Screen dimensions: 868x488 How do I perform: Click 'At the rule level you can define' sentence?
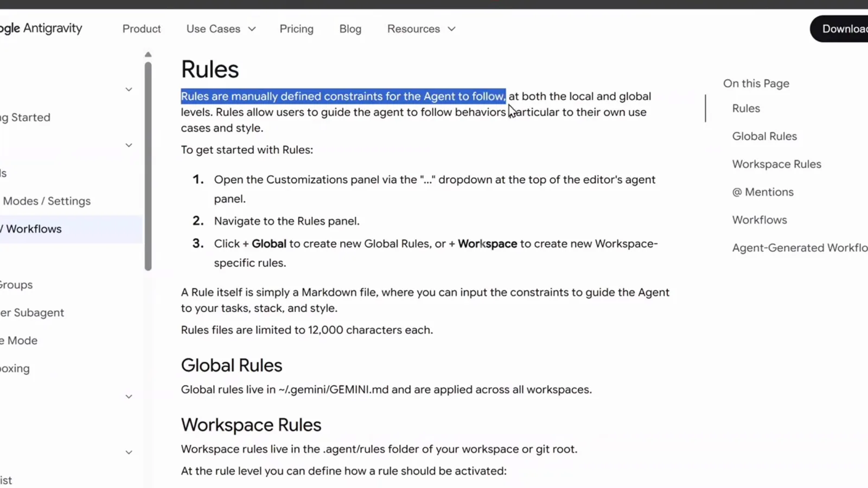[x=344, y=471]
